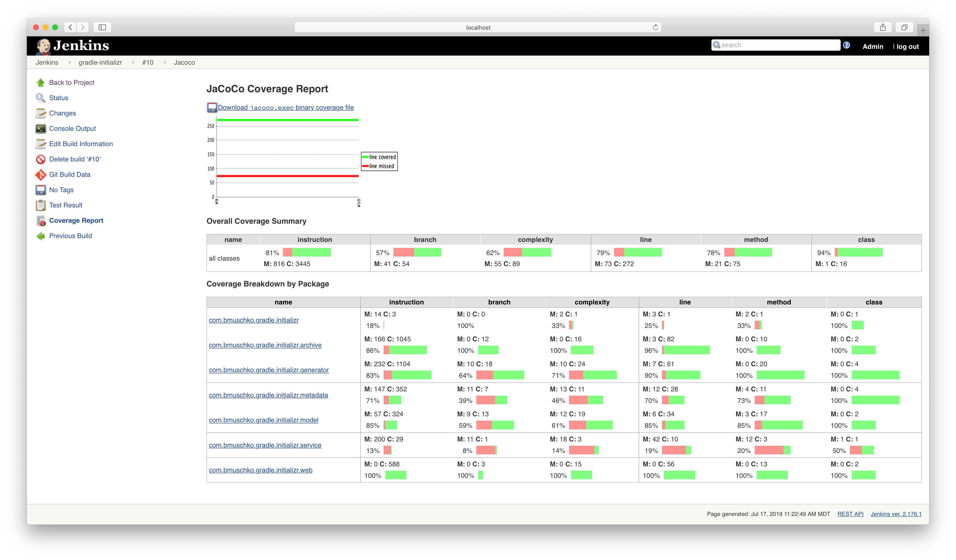
Task: Open the Changes sidebar item
Action: (x=62, y=113)
